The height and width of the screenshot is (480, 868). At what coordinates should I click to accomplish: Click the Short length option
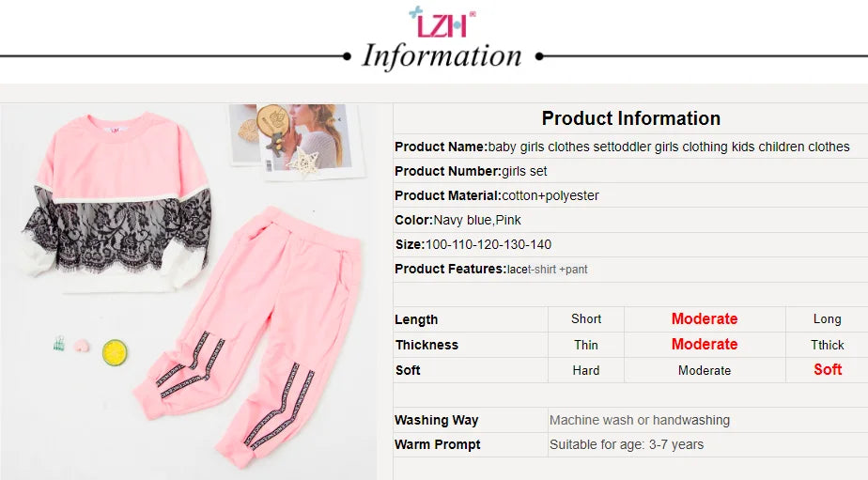(x=586, y=318)
